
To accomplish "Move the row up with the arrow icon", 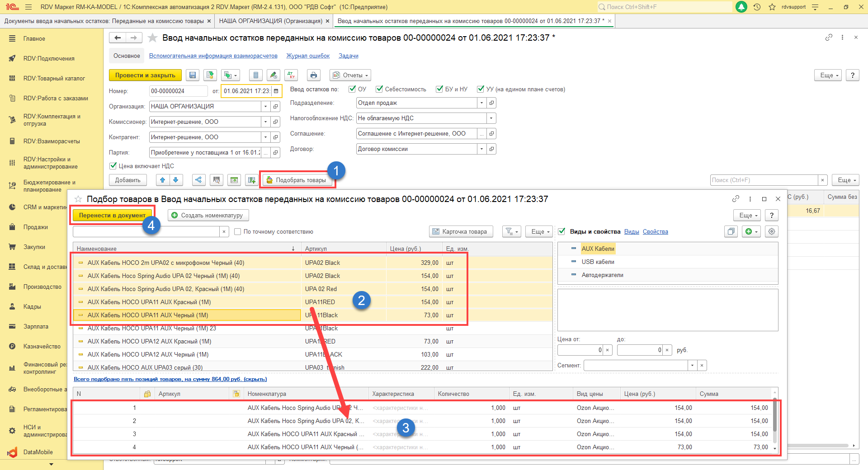I will pyautogui.click(x=163, y=180).
